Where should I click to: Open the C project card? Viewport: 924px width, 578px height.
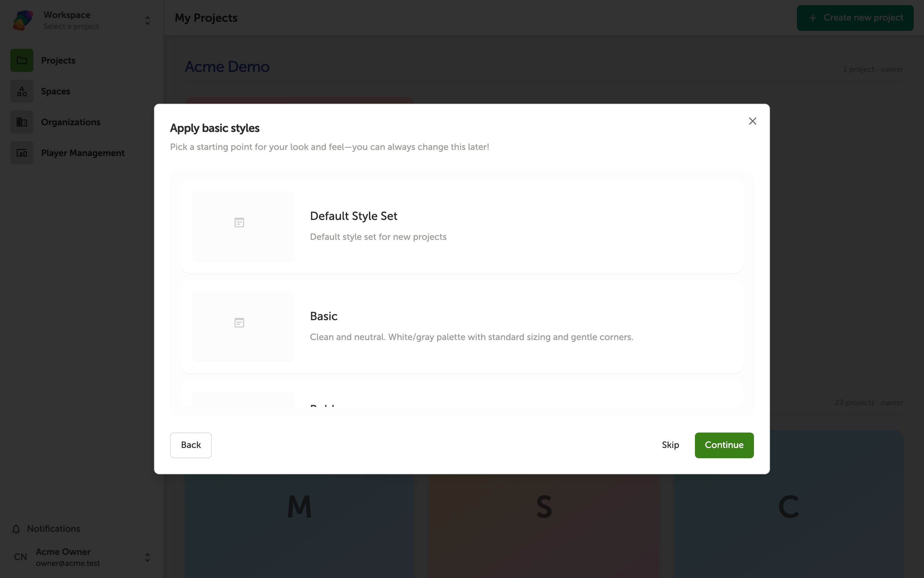coord(789,504)
